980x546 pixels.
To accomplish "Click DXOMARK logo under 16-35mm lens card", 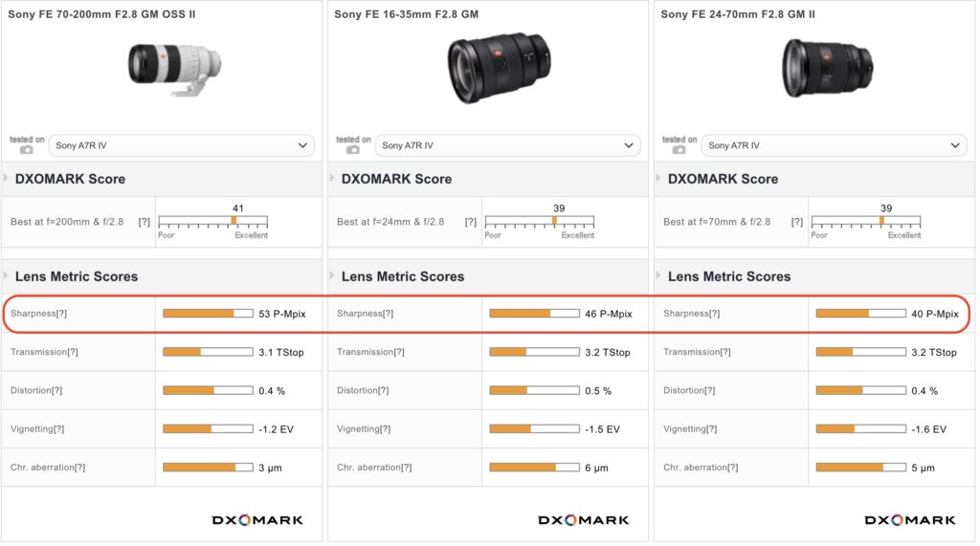I will [x=584, y=520].
